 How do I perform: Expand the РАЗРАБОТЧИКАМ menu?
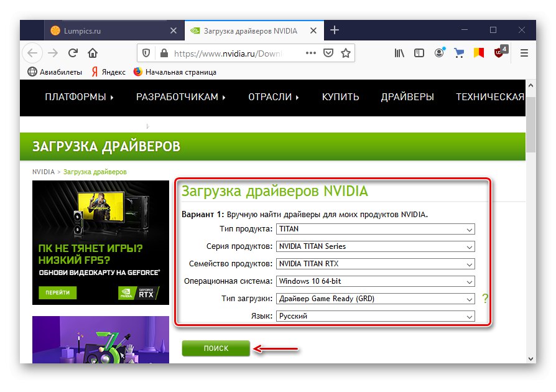181,97
